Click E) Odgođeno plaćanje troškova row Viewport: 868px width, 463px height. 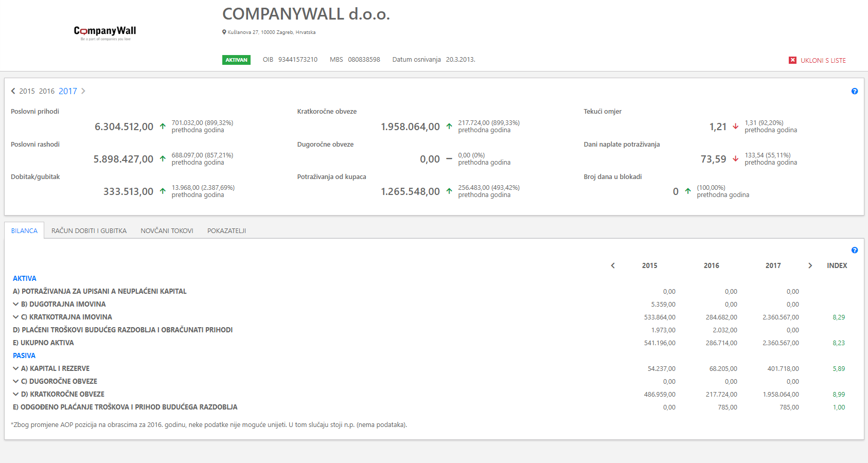(x=125, y=407)
